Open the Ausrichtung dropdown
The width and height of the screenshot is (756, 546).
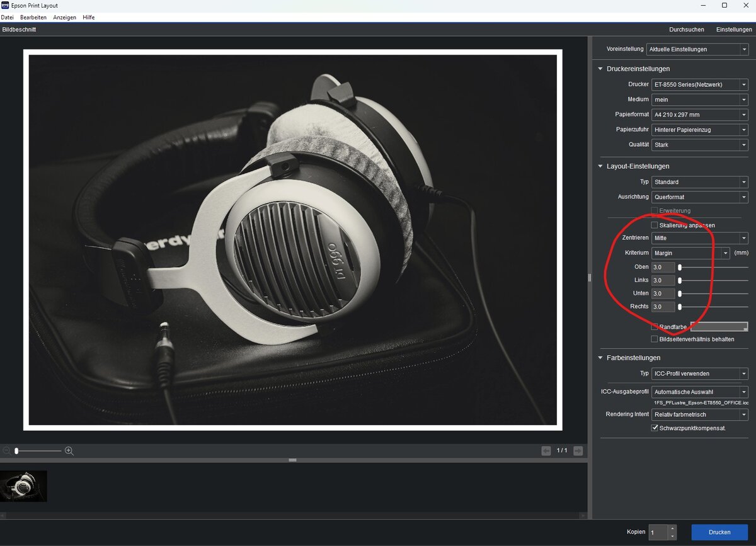[x=699, y=197]
